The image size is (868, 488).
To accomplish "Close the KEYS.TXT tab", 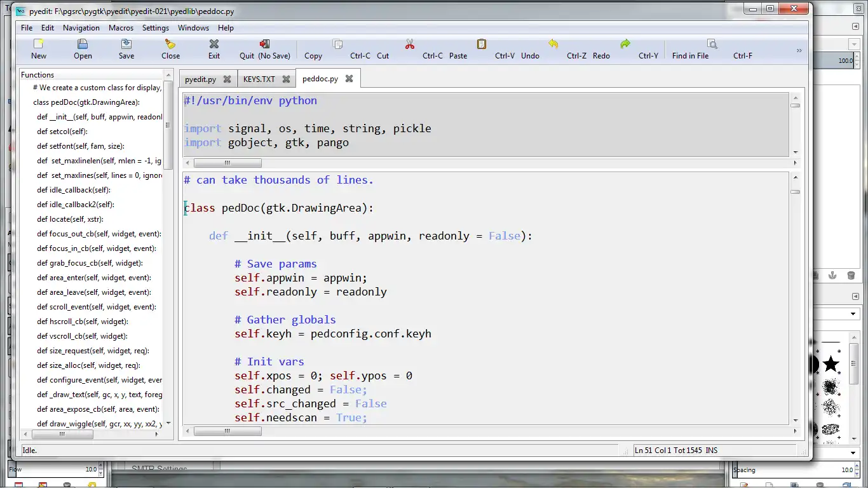I will 286,79.
